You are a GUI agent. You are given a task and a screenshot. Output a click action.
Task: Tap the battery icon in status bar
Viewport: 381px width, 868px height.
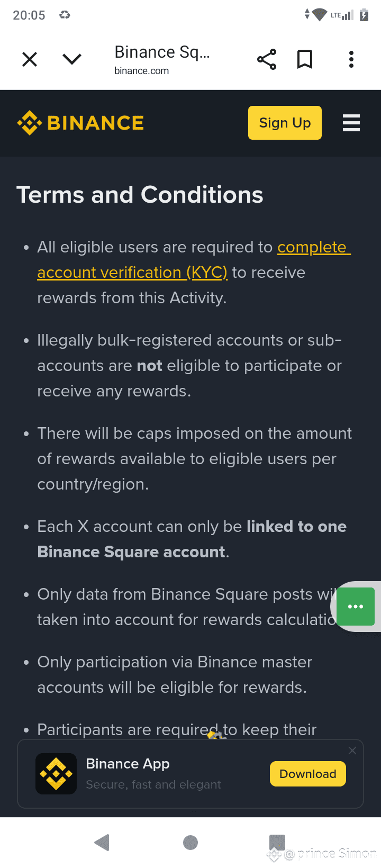(x=364, y=15)
